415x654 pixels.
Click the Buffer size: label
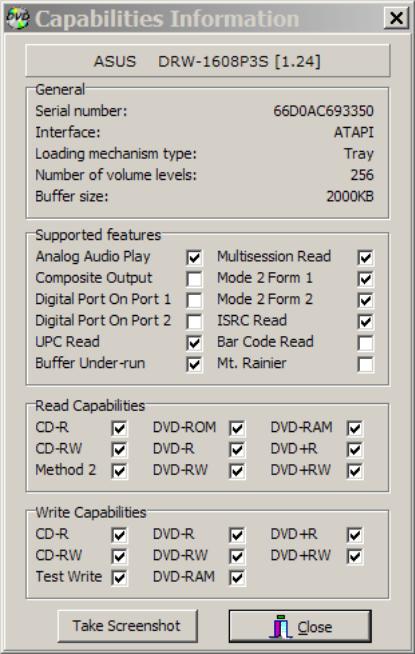point(72,196)
